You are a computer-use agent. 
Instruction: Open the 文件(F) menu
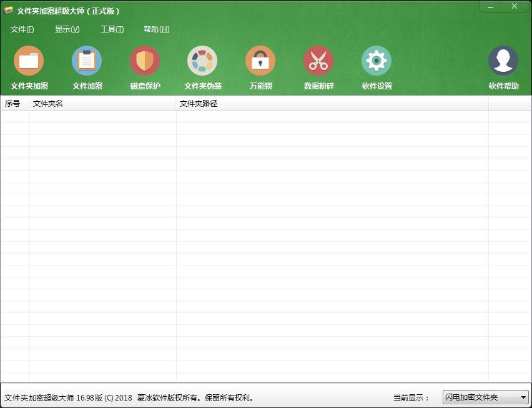(21, 29)
